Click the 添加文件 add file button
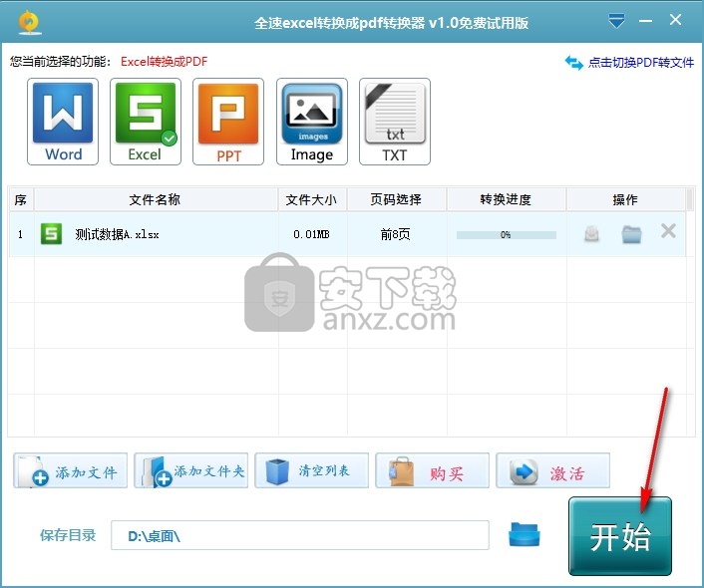Image resolution: width=704 pixels, height=588 pixels. [71, 470]
